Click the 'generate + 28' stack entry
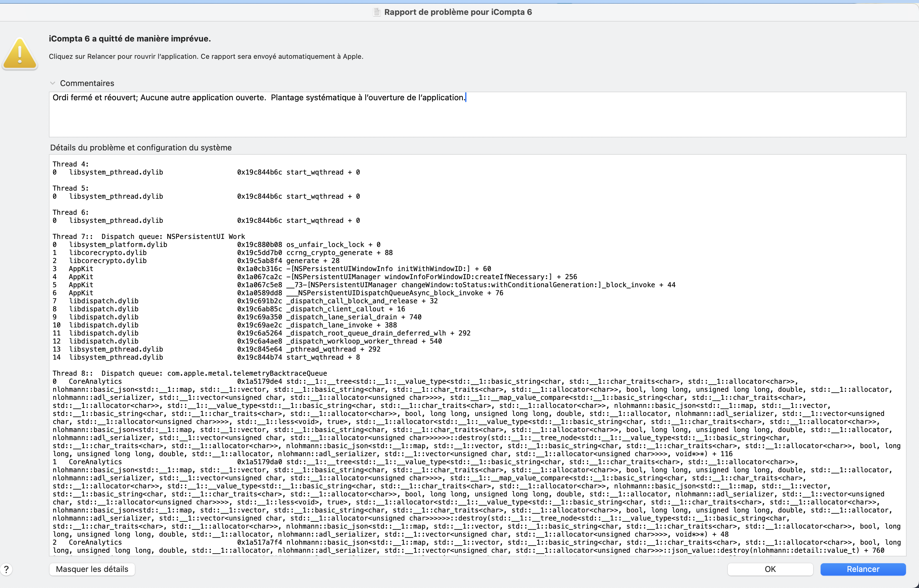The height and width of the screenshot is (588, 919). tap(313, 260)
